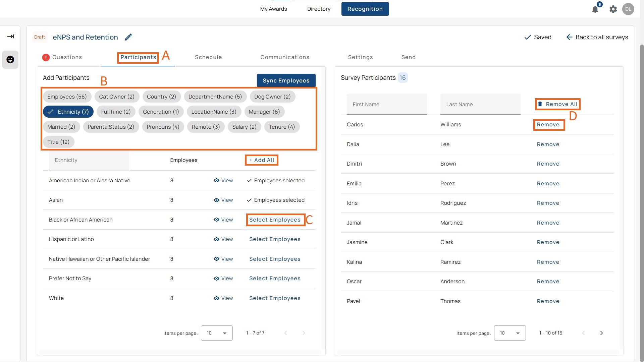Image resolution: width=644 pixels, height=362 pixels.
Task: Open the Recognition menu item
Action: tap(365, 9)
